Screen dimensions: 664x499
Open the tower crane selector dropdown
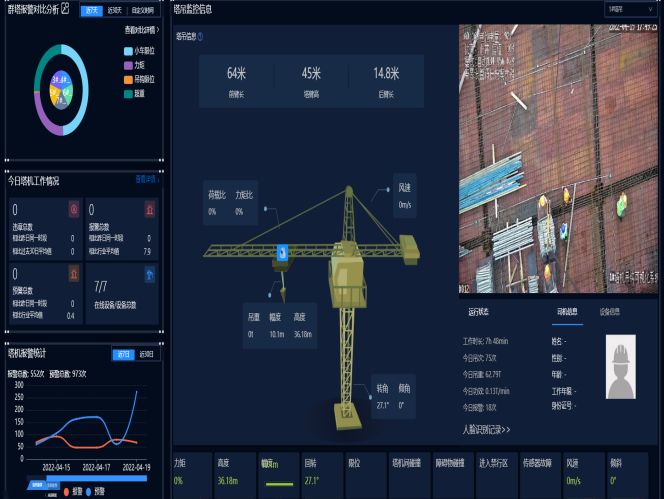[x=630, y=9]
